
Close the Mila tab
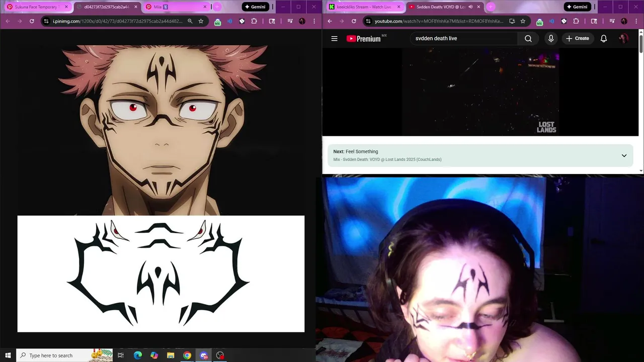click(x=205, y=7)
